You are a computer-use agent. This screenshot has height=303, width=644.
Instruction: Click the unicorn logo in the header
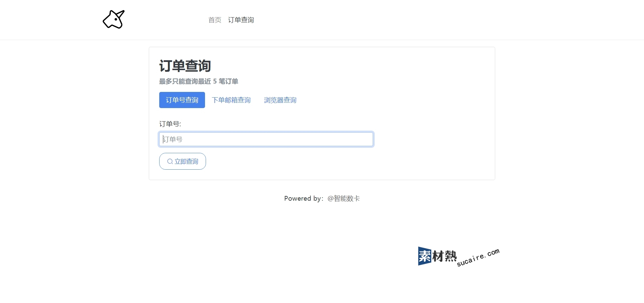pos(113,20)
